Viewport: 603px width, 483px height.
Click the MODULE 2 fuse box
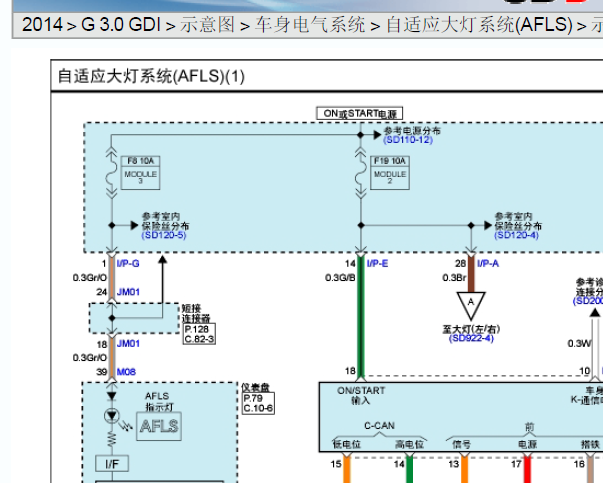[390, 178]
